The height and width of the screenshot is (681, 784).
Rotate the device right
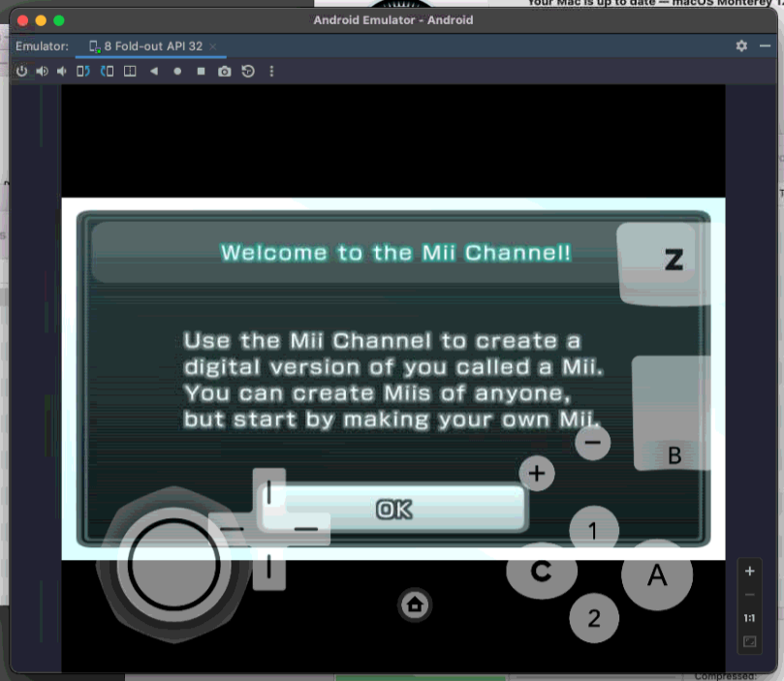107,71
